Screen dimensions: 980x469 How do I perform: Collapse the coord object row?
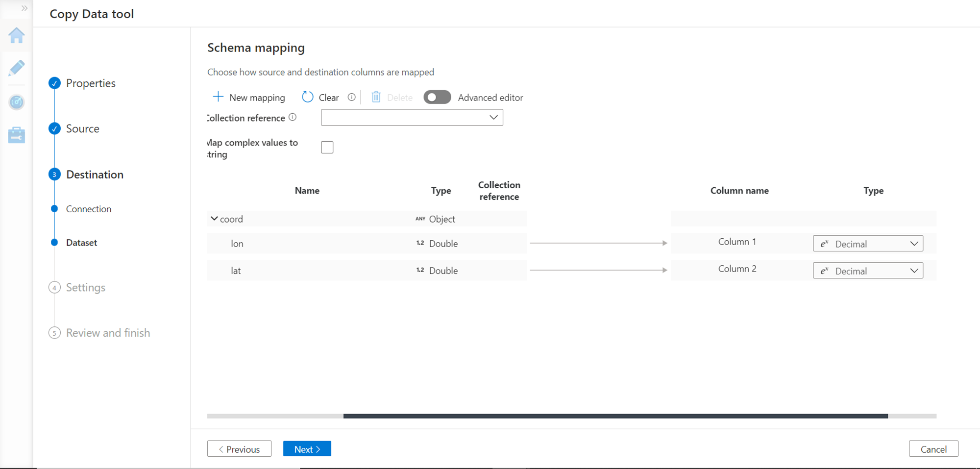point(214,219)
